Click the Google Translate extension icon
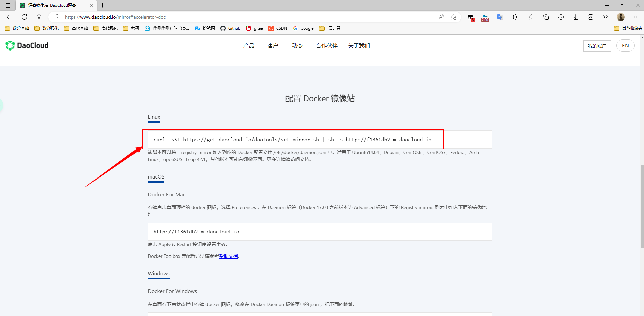644x316 pixels. tap(500, 17)
